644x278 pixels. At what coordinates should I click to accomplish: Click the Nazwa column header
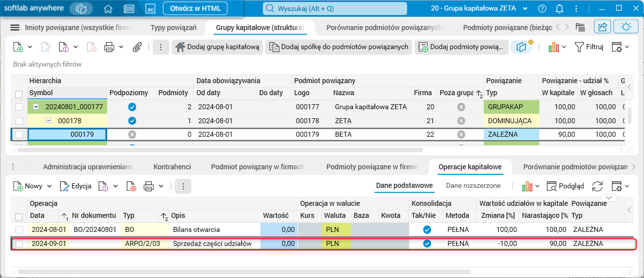point(371,93)
